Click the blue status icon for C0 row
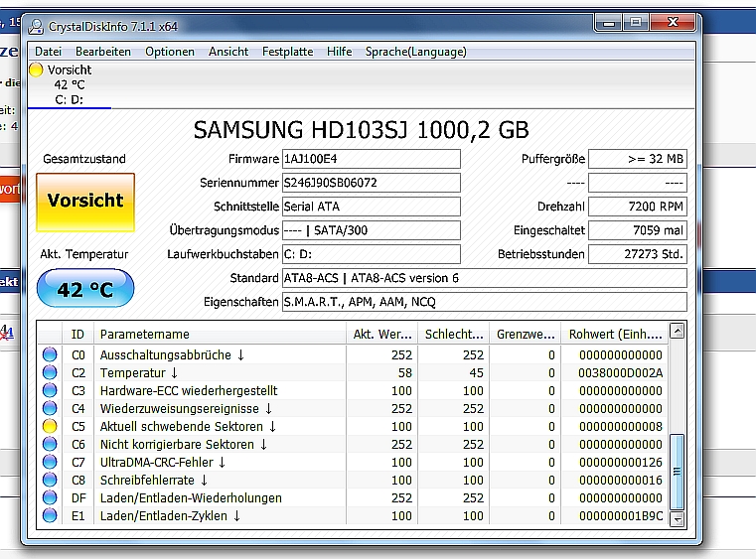Screen dimensions: 756x559 (50, 354)
